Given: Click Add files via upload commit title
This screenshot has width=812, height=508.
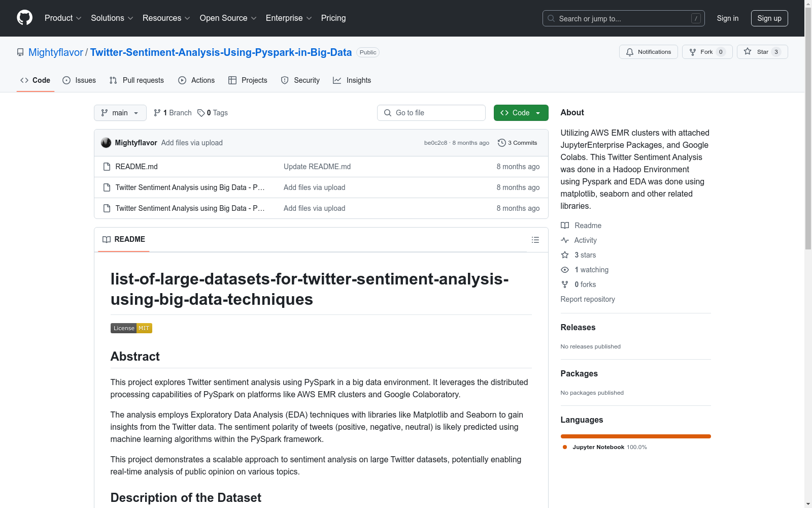Looking at the screenshot, I should point(192,143).
